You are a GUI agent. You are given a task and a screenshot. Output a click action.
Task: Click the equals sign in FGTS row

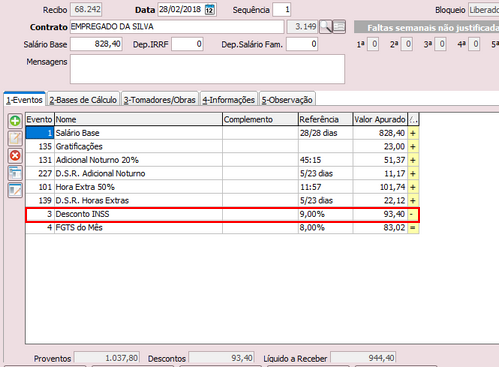click(x=413, y=228)
